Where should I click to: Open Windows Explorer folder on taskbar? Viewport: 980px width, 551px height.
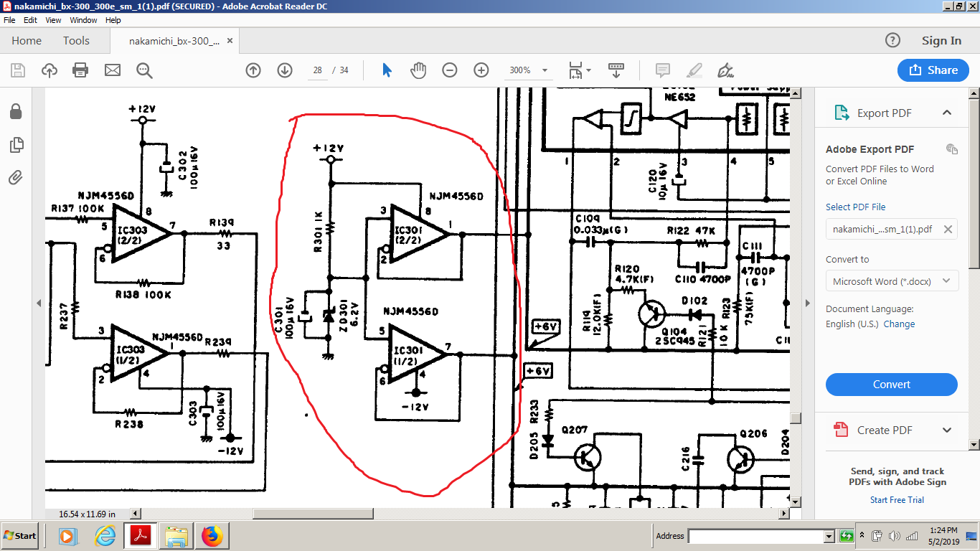[x=176, y=536]
